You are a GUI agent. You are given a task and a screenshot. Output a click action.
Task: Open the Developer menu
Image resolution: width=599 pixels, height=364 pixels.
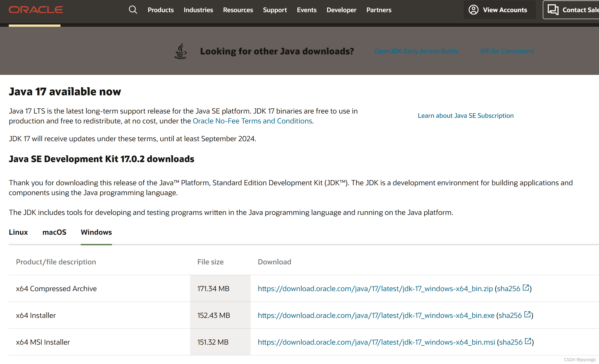pyautogui.click(x=341, y=10)
